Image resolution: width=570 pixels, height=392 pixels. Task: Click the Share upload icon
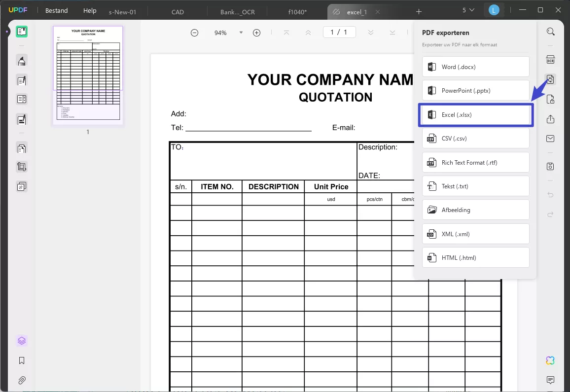pyautogui.click(x=550, y=119)
